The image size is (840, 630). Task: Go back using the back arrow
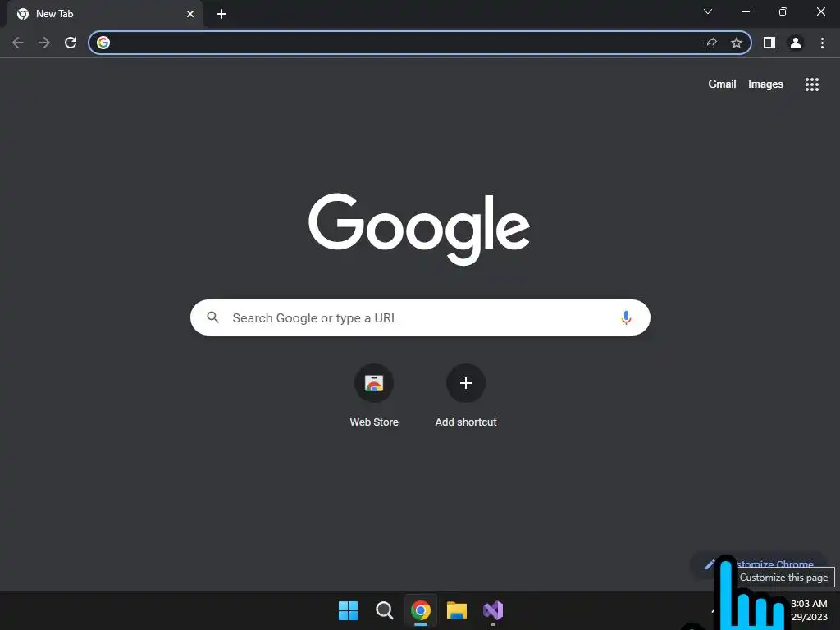click(18, 43)
